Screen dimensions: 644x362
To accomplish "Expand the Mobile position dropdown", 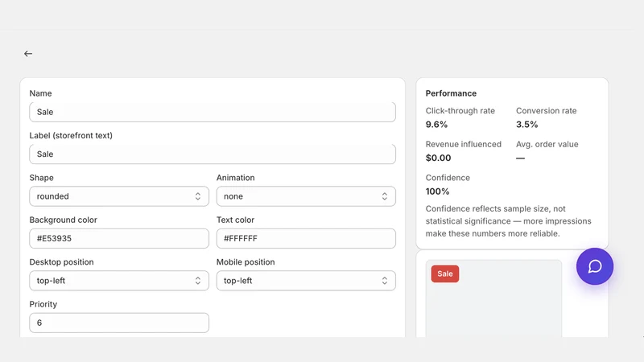I will [306, 281].
